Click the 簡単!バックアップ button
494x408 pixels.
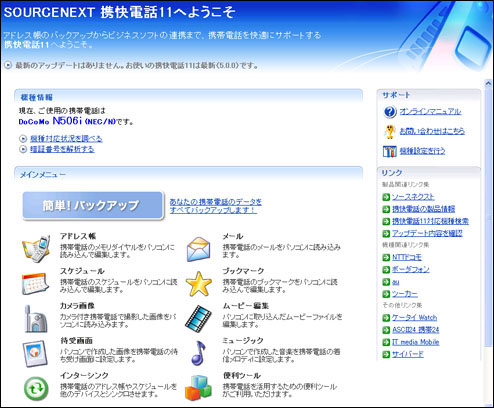pos(93,205)
